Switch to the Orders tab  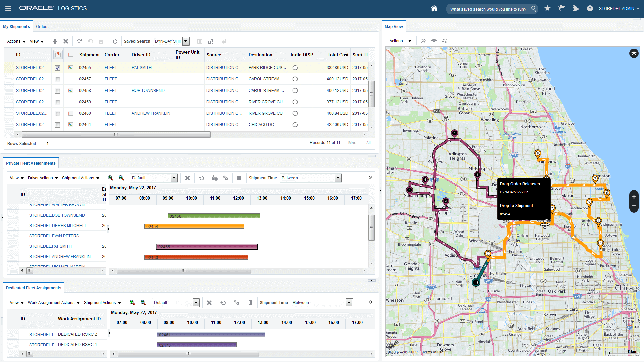coord(42,27)
